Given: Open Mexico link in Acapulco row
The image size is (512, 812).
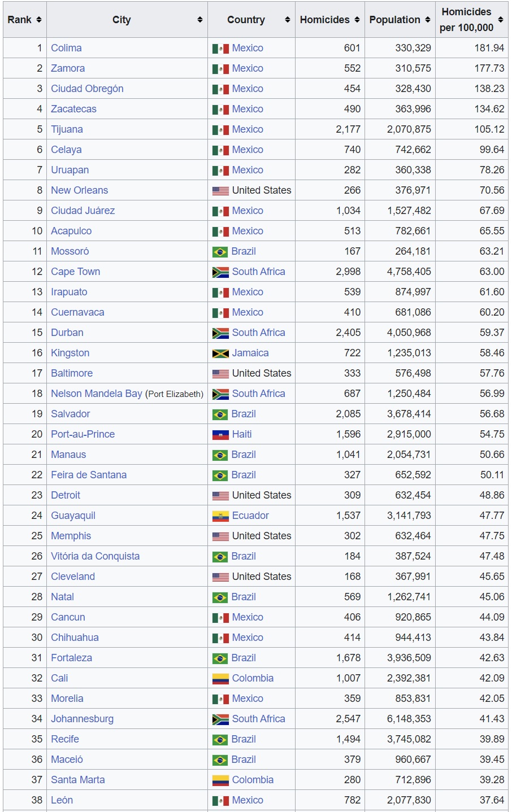Looking at the screenshot, I should 248,231.
